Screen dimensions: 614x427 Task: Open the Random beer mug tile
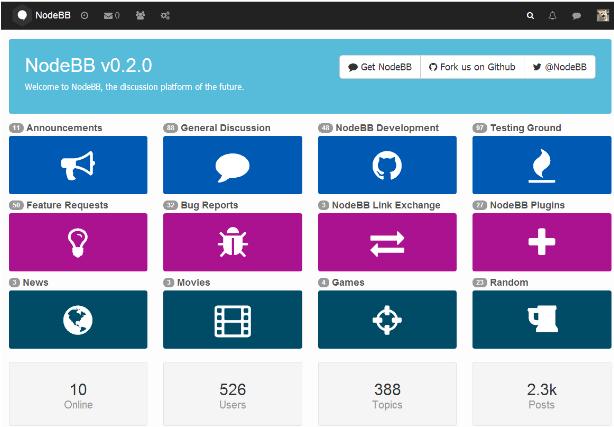[x=542, y=319]
